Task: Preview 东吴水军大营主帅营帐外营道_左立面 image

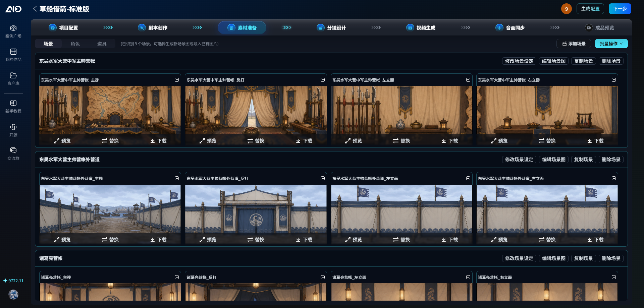Action: [354, 240]
